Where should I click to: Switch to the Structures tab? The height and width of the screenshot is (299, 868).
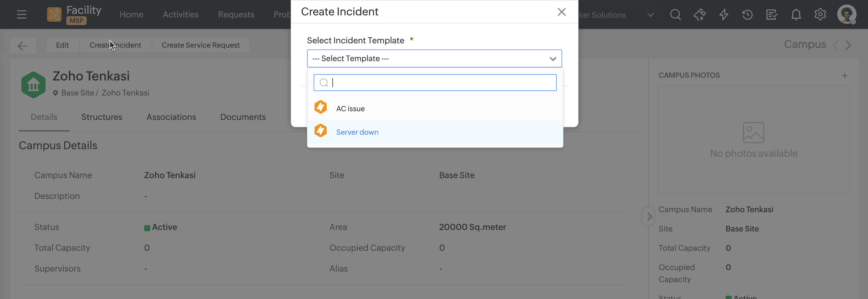coord(102,117)
